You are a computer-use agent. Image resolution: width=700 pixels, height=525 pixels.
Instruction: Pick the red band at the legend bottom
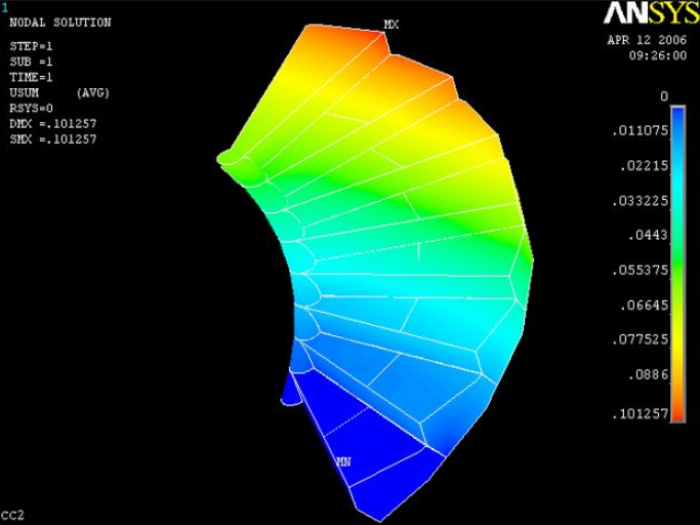coord(678,405)
